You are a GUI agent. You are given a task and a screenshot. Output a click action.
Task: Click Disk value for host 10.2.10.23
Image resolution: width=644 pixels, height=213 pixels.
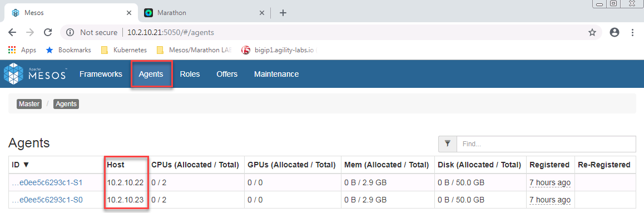tap(461, 200)
